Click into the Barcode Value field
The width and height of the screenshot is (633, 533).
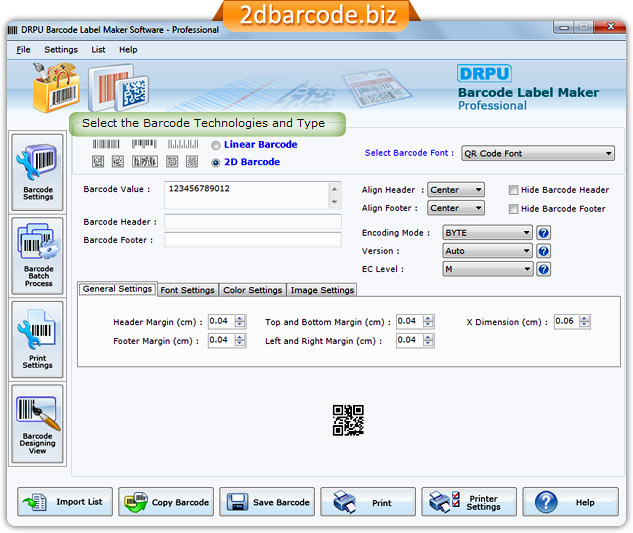tap(247, 195)
